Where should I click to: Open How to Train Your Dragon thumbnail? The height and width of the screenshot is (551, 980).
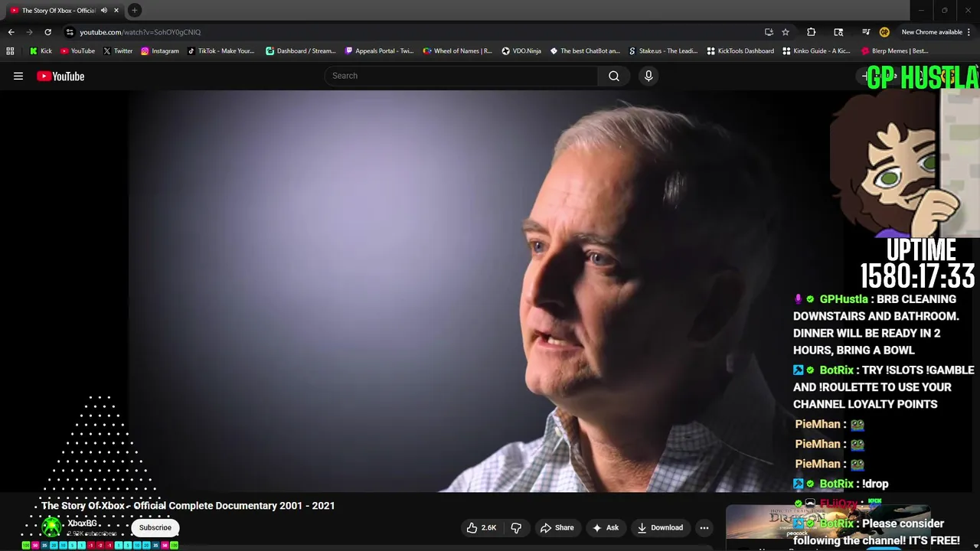coord(828,523)
